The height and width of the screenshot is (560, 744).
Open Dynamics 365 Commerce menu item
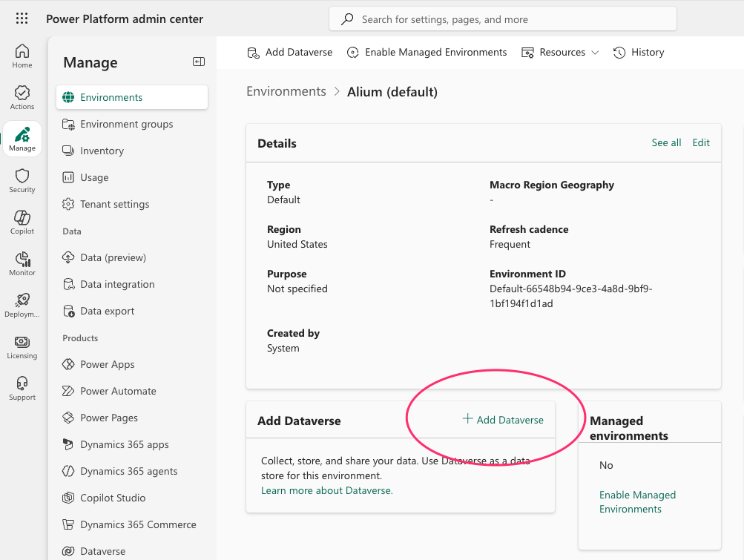point(132,524)
